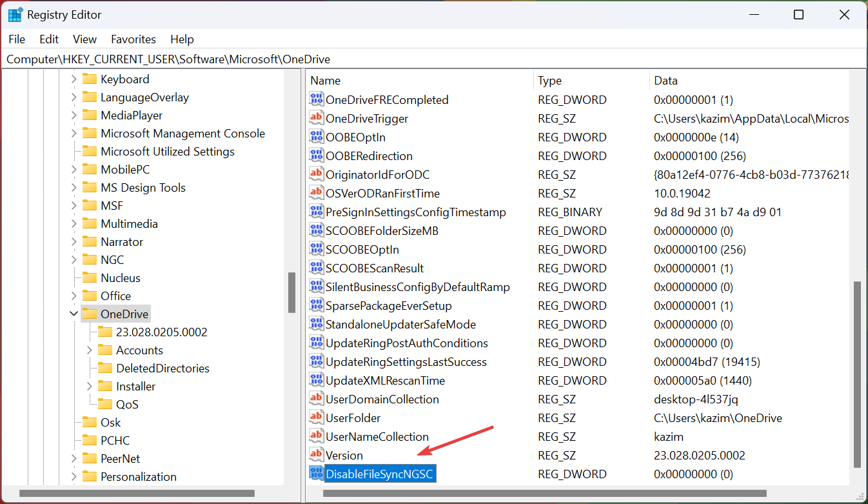868x504 pixels.
Task: Click the data value "0x000005a0 (1440)"
Action: pyautogui.click(x=703, y=380)
